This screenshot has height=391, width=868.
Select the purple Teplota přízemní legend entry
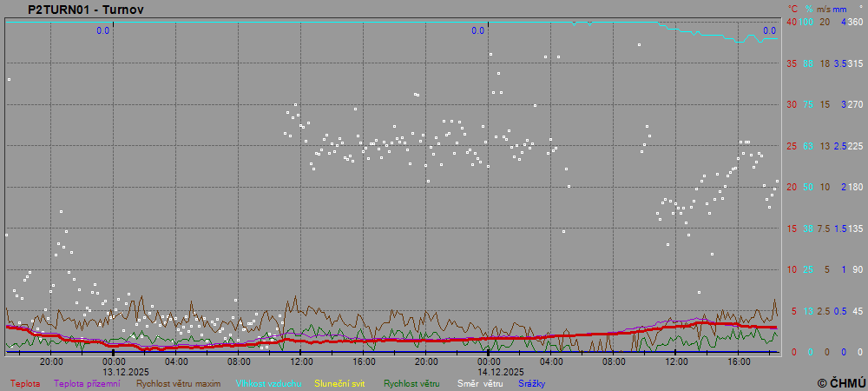[x=89, y=382]
